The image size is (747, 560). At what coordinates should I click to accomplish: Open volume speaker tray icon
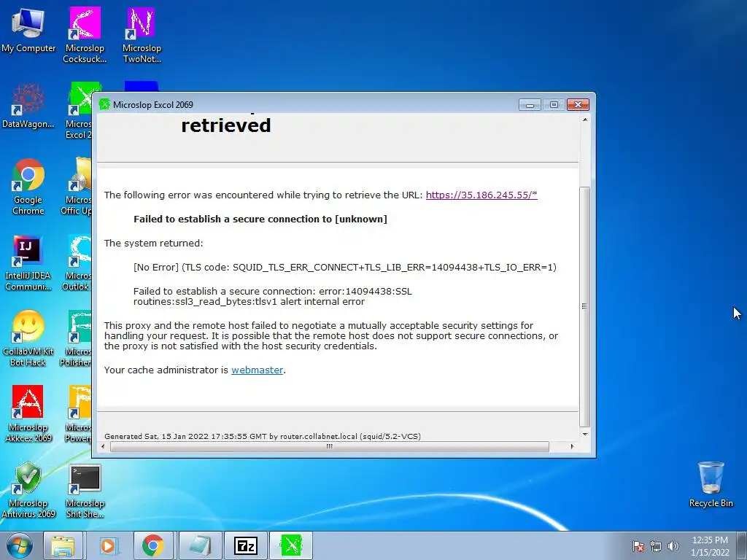(x=673, y=546)
